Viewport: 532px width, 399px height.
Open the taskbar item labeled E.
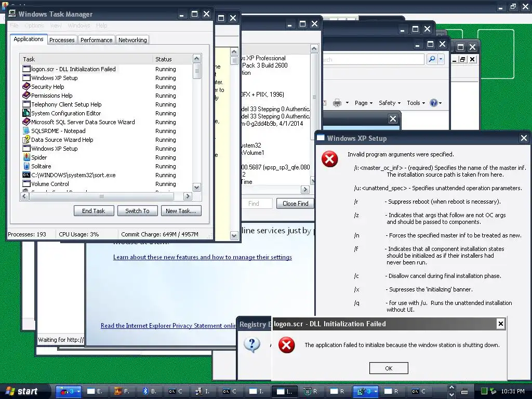point(95,391)
